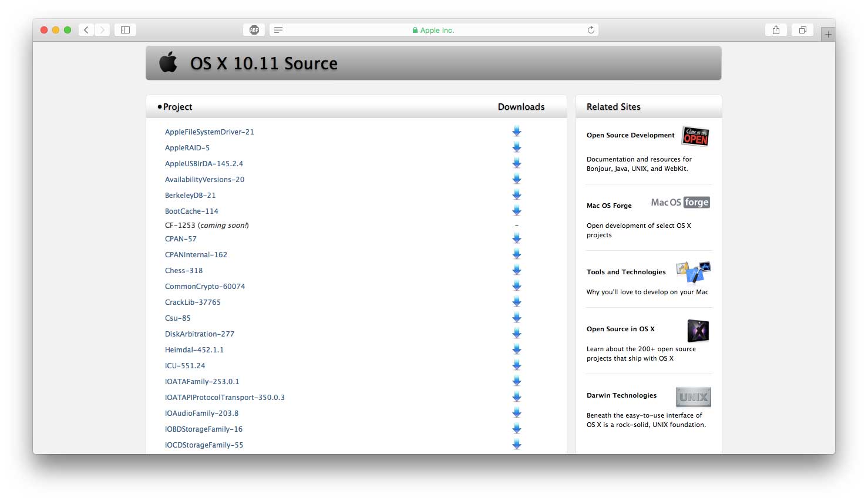868x501 pixels.
Task: Download IOBDStorageFamily-16 via arrow icon
Action: pyautogui.click(x=517, y=429)
